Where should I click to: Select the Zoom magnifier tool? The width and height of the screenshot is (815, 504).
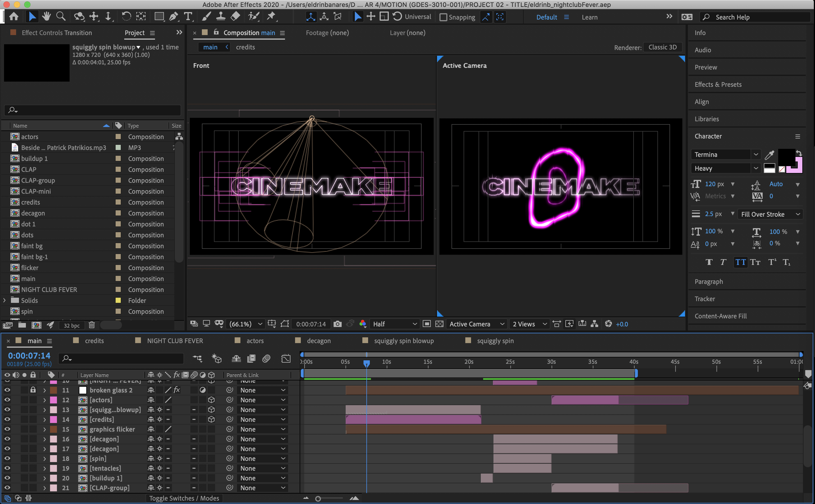tap(61, 16)
